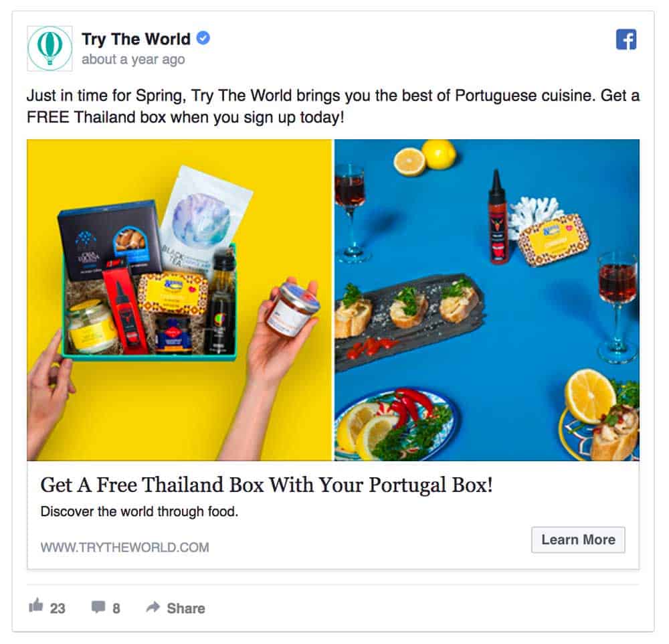Click the comment bubble icon
669x644 pixels.
tap(98, 607)
